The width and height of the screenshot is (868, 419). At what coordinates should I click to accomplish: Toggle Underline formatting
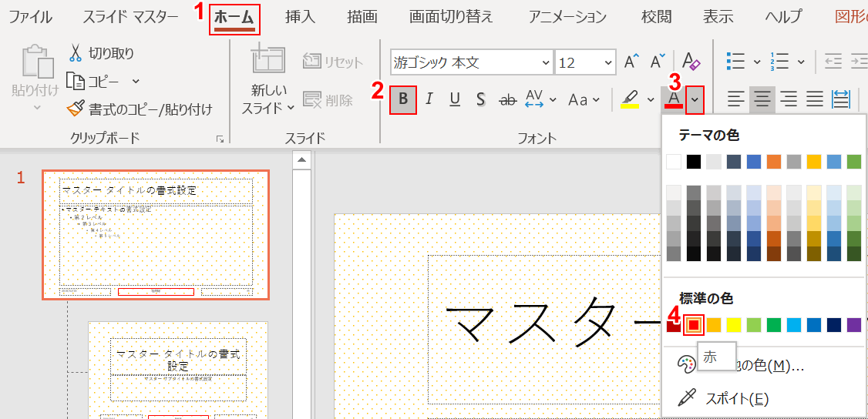(455, 99)
